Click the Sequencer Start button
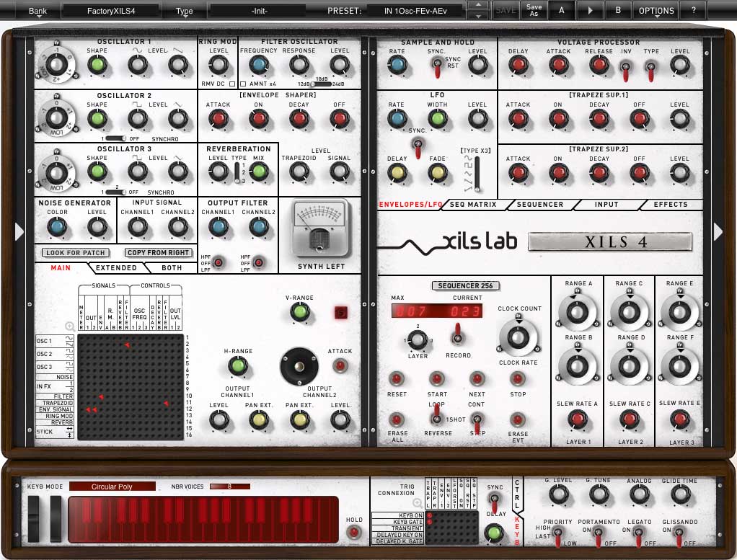The width and height of the screenshot is (737, 560). coord(437,378)
